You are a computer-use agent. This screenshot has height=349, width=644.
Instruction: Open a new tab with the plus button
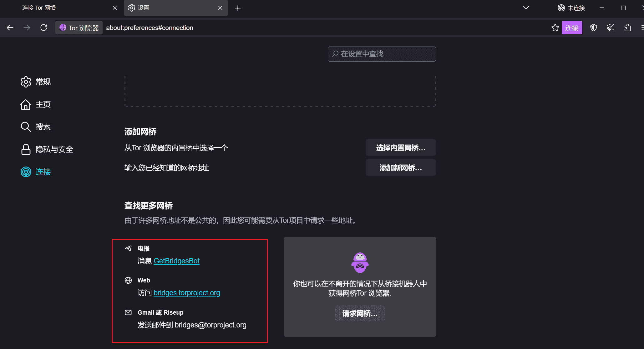(x=238, y=8)
